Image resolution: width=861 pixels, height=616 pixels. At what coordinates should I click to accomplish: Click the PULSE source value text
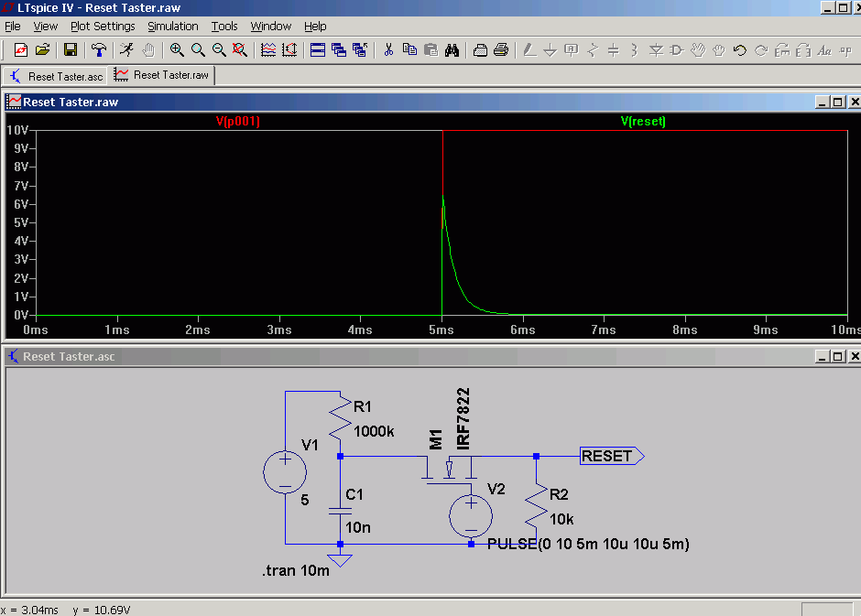tap(588, 544)
